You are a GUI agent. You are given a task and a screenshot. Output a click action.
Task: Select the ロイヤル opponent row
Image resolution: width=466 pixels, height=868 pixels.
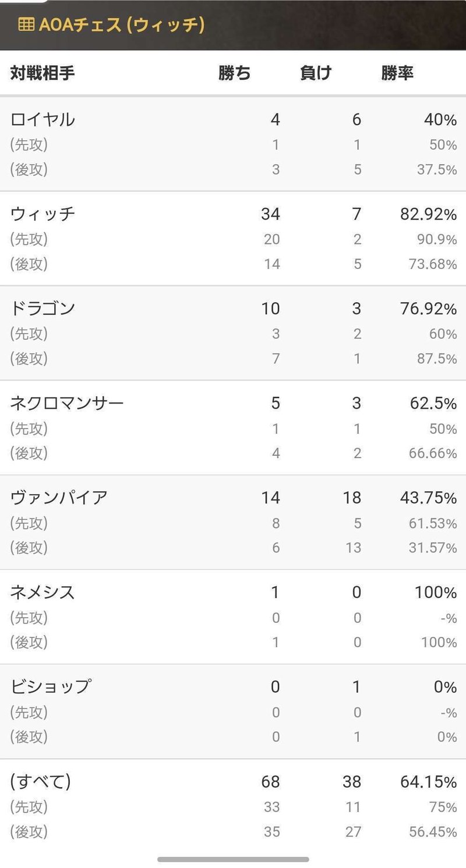click(x=43, y=119)
